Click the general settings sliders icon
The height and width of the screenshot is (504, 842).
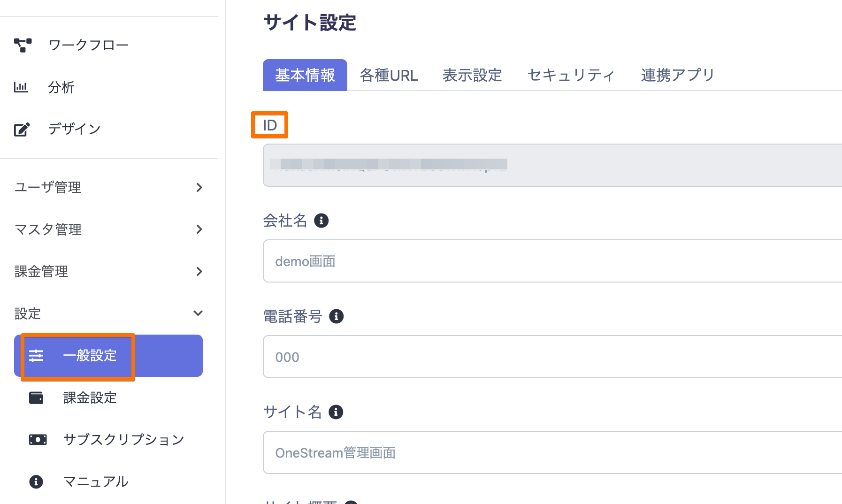pos(36,356)
